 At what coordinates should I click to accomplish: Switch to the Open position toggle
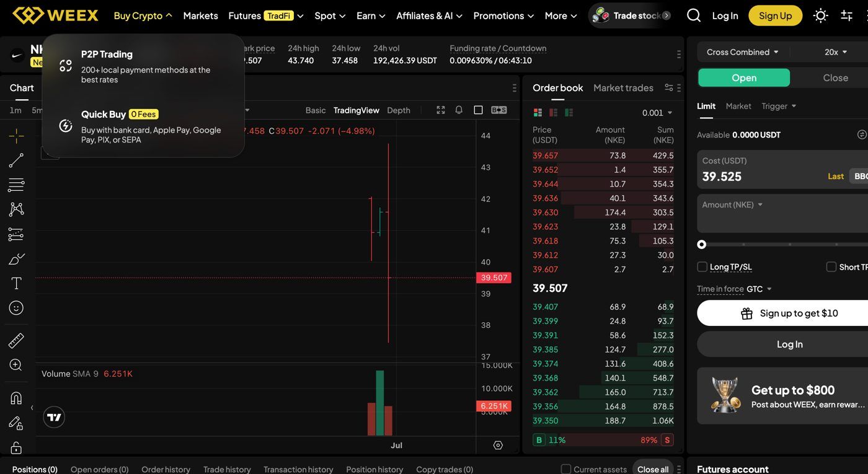click(744, 77)
